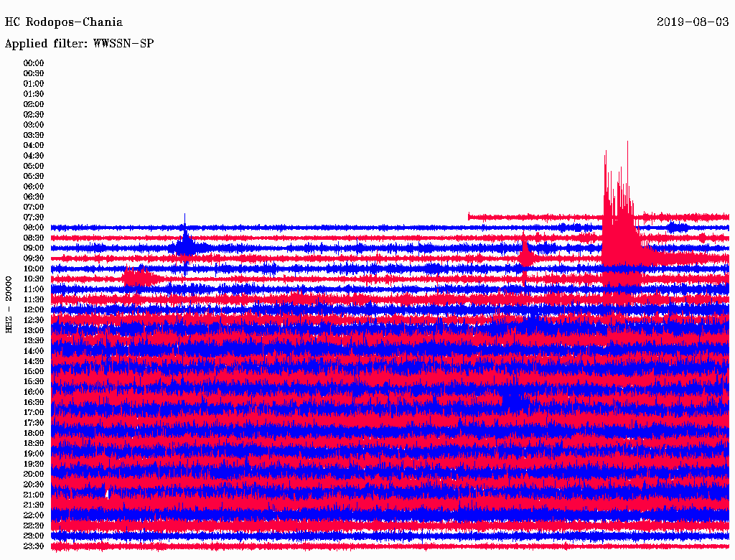Click the '17:00' time label
This screenshot has height=560, width=735.
pyautogui.click(x=34, y=413)
